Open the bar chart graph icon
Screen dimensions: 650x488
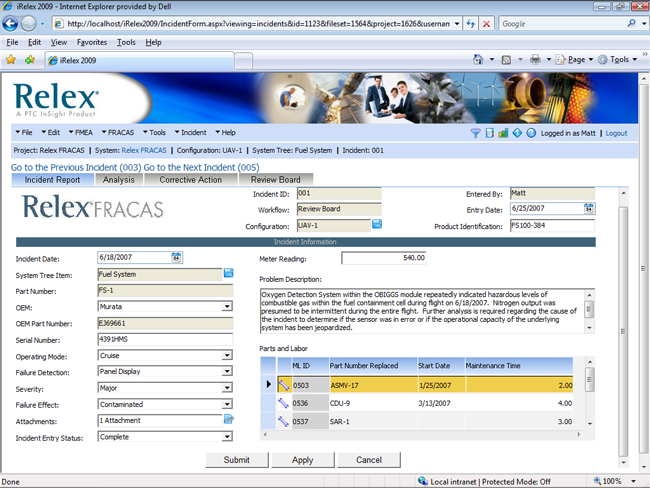[x=503, y=133]
